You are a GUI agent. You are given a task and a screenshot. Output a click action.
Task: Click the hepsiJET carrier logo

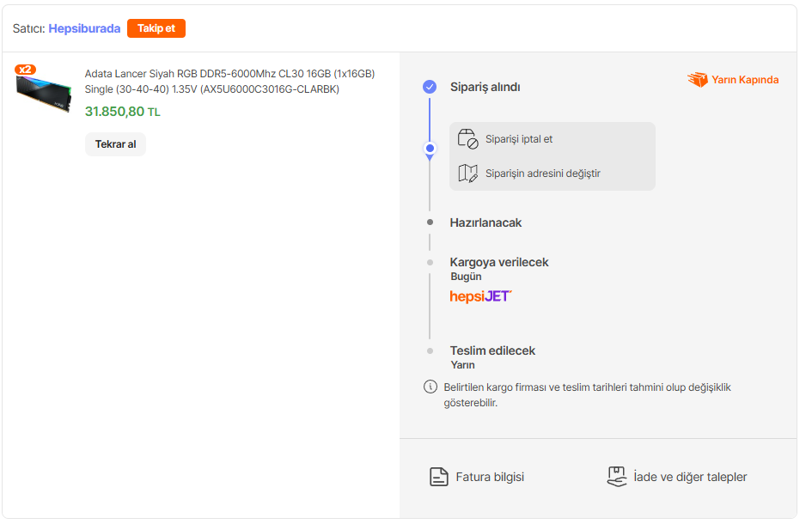[480, 296]
